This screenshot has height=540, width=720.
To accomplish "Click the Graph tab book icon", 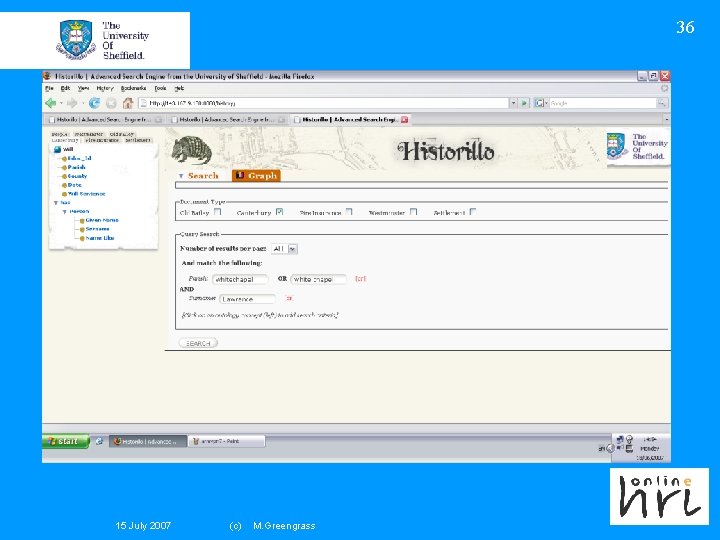I will pyautogui.click(x=240, y=175).
